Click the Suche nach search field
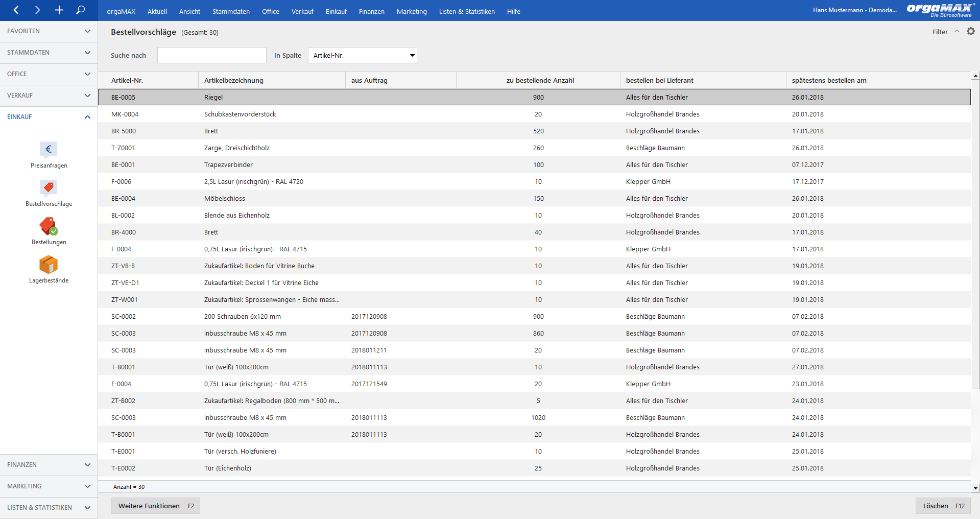The height and width of the screenshot is (519, 980). [212, 55]
